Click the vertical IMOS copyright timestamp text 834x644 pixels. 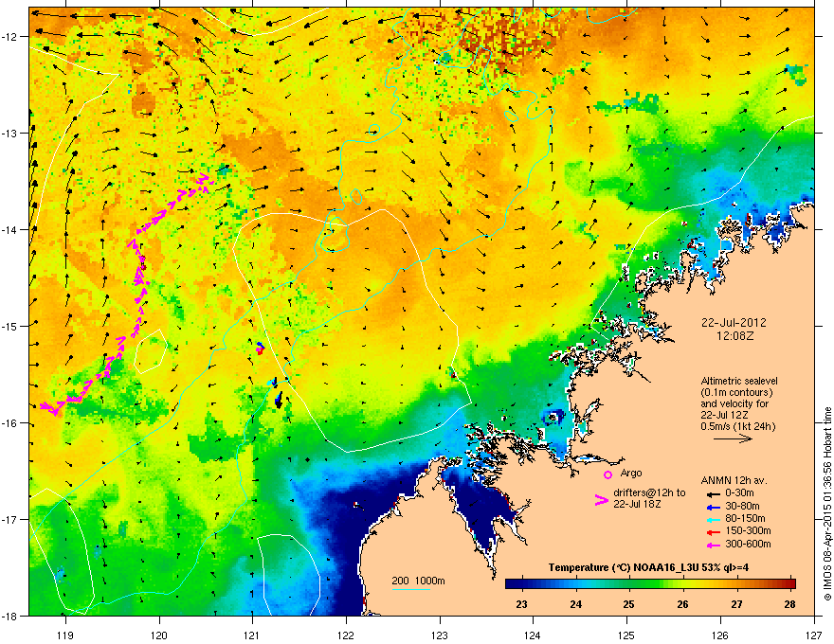point(827,504)
